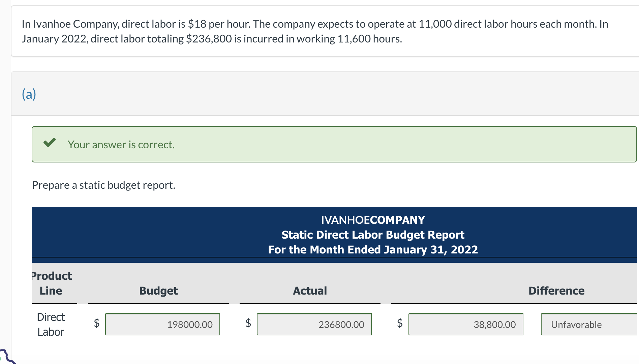Viewport: 639px width, 364px height.
Task: Click the Actual amount field showing 236800.00
Action: point(314,324)
